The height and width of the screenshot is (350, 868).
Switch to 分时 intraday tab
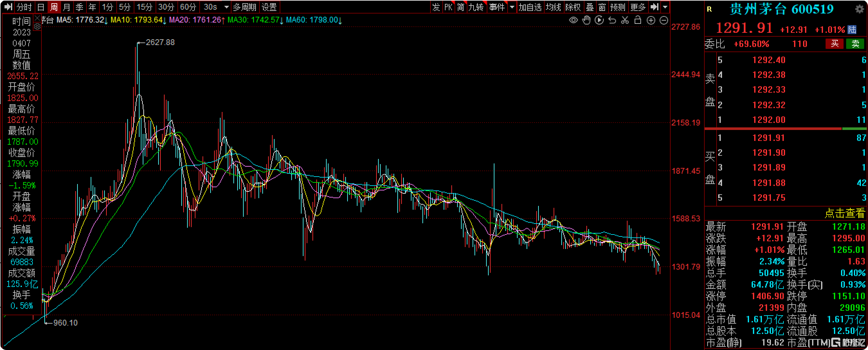click(24, 7)
